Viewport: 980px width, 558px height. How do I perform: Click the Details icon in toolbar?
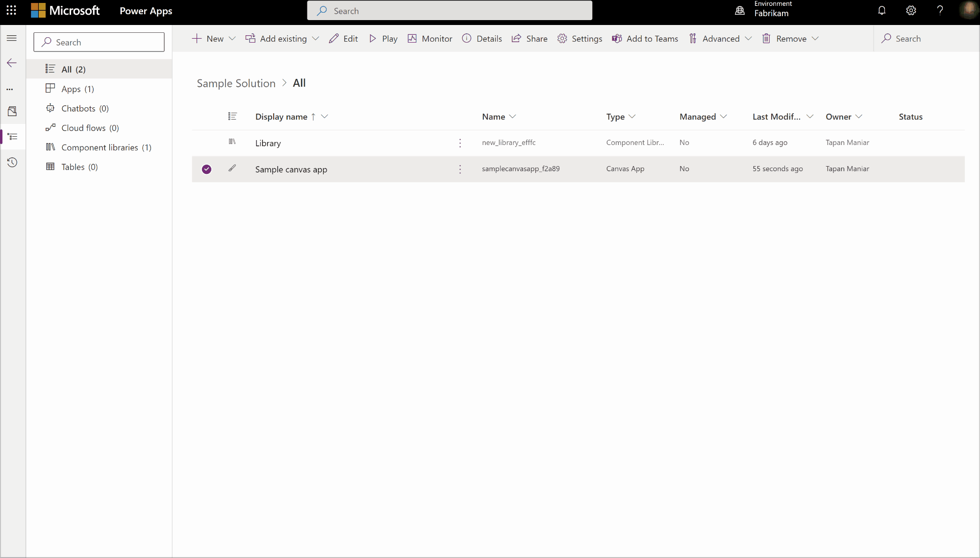pyautogui.click(x=466, y=38)
